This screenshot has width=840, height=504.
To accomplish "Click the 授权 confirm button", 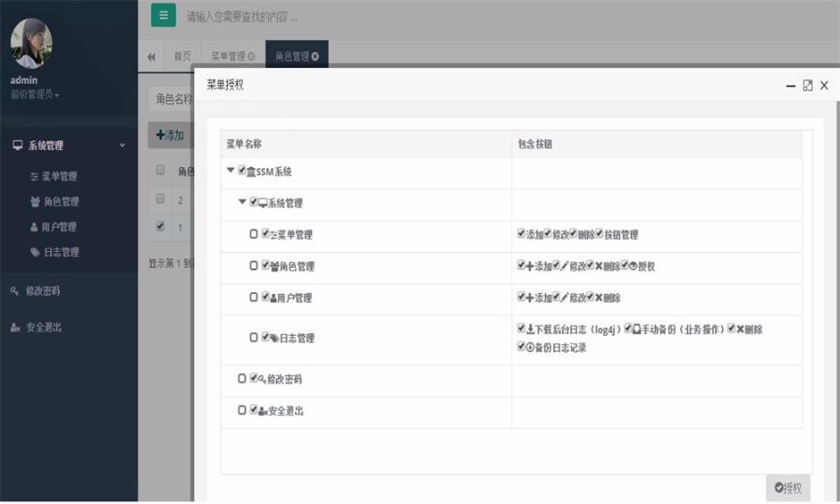I will (x=788, y=488).
